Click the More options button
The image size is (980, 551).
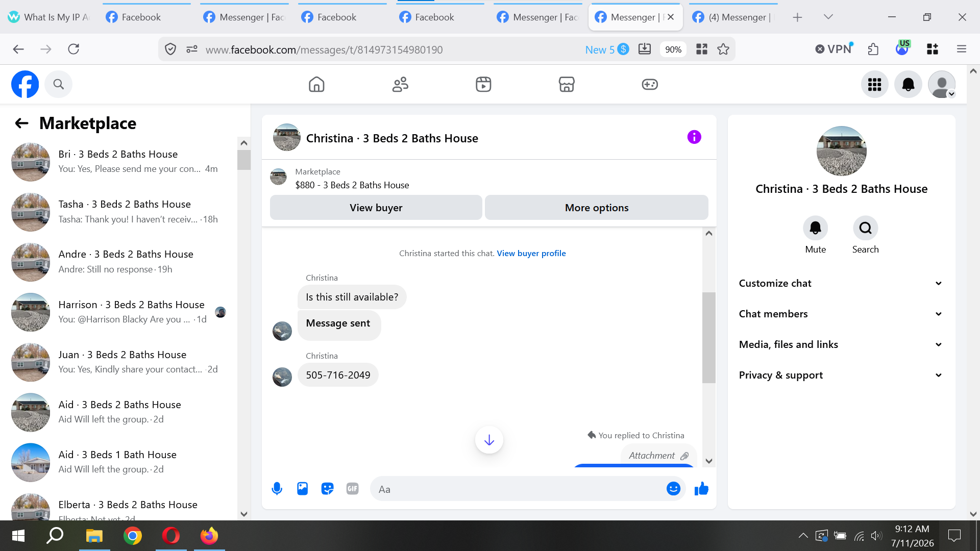click(597, 208)
